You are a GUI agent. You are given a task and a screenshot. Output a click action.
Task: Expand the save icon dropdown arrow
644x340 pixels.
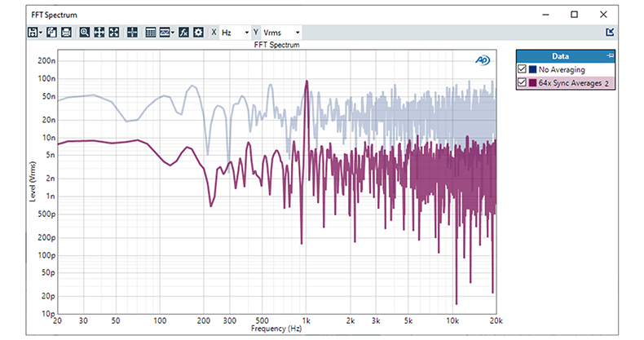(x=41, y=32)
